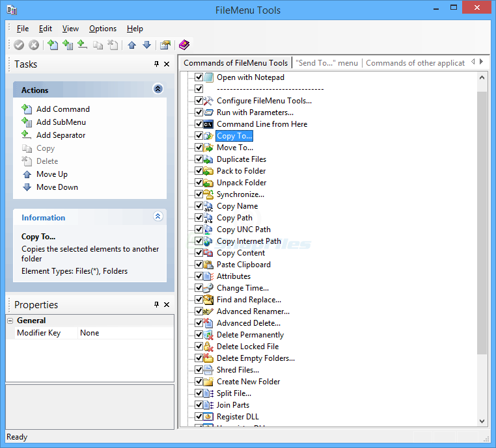Click the scrollbar up arrow
The height and width of the screenshot is (448, 496).
[482, 77]
